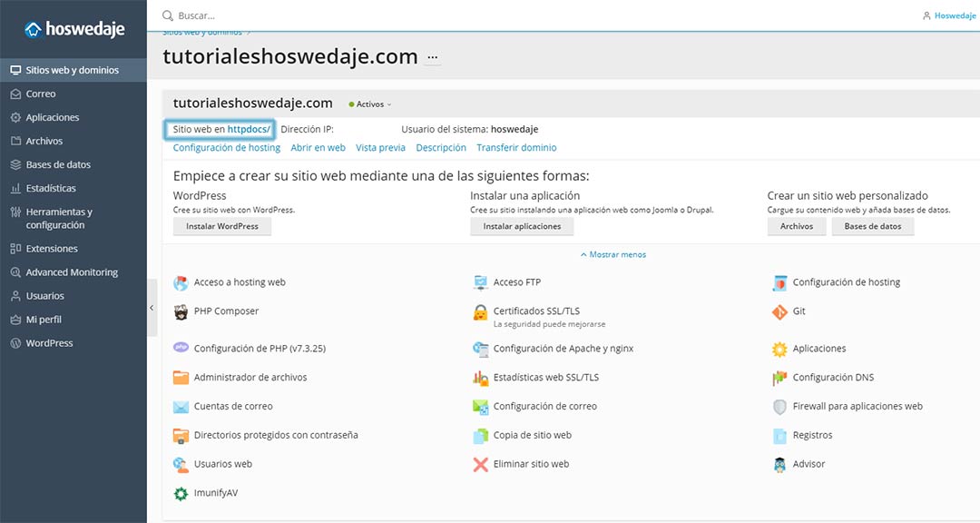Open the Administrador de archivos folder icon
Image resolution: width=980 pixels, height=523 pixels.
181,377
